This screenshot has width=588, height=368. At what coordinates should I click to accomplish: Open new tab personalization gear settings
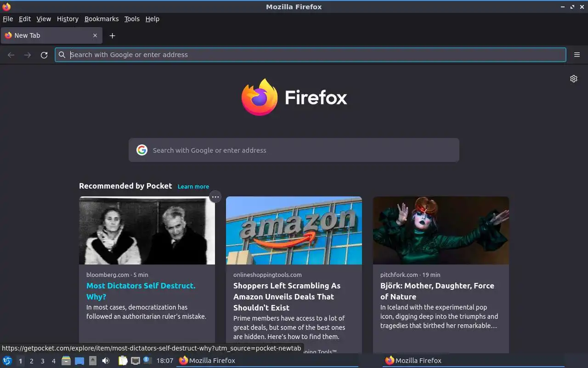[x=574, y=79]
